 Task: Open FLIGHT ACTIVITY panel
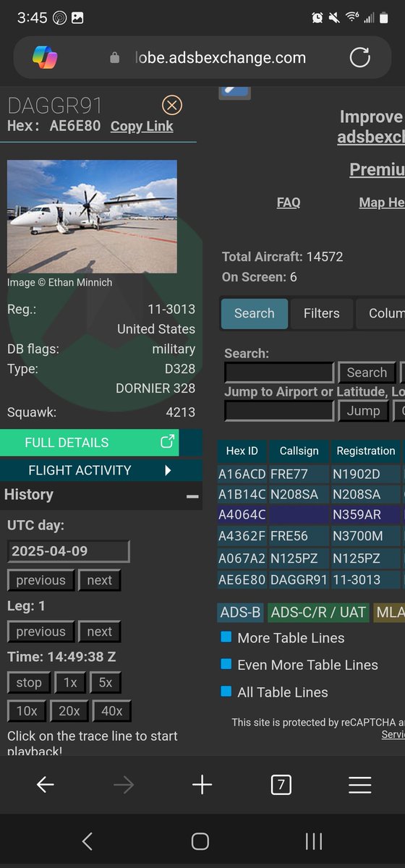tap(101, 470)
